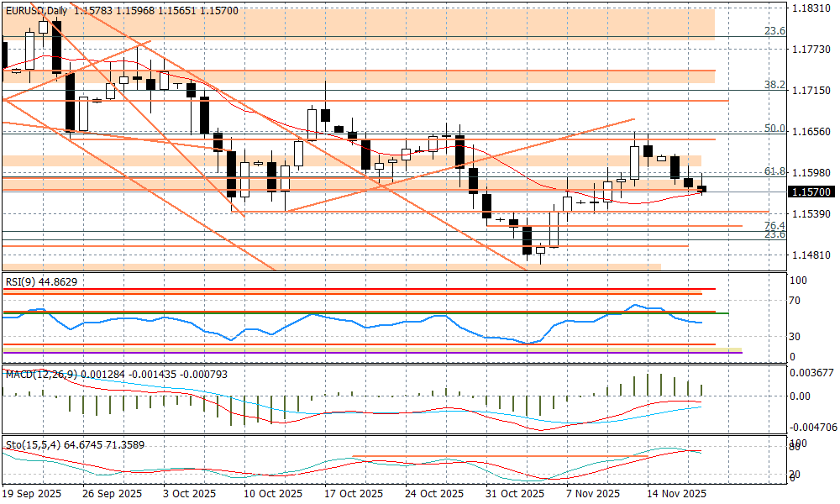Click the MACD -0.004706 scale value
840x504 pixels.
click(813, 427)
